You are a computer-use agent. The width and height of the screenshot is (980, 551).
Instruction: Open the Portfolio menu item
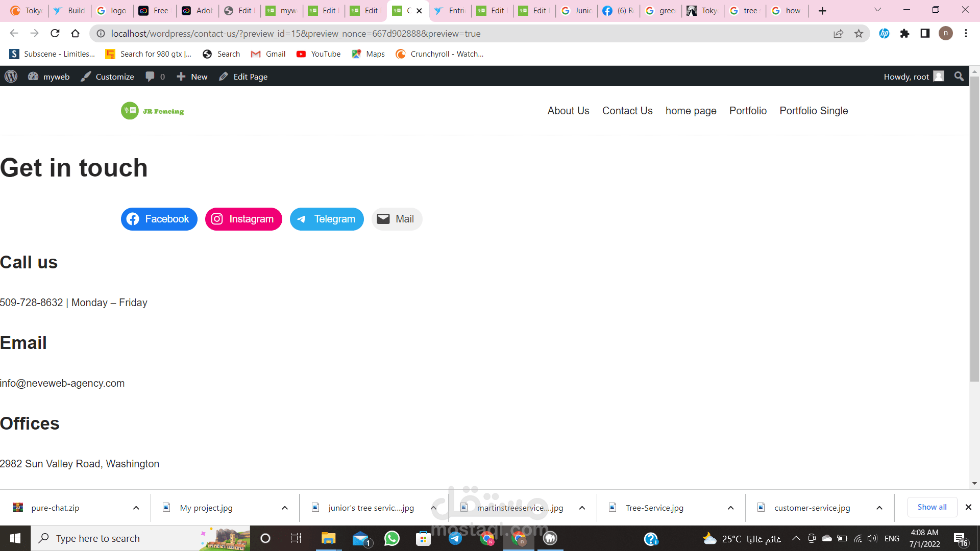[748, 111]
